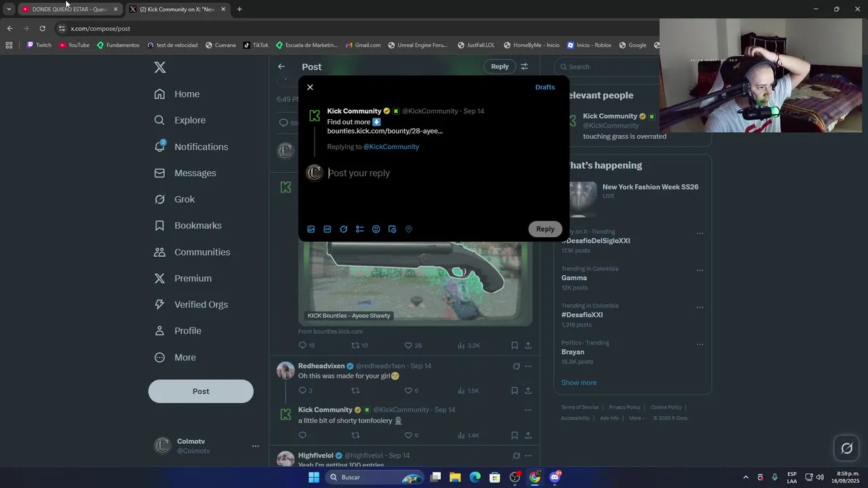
Task: Go back with the Post header arrow
Action: point(281,66)
